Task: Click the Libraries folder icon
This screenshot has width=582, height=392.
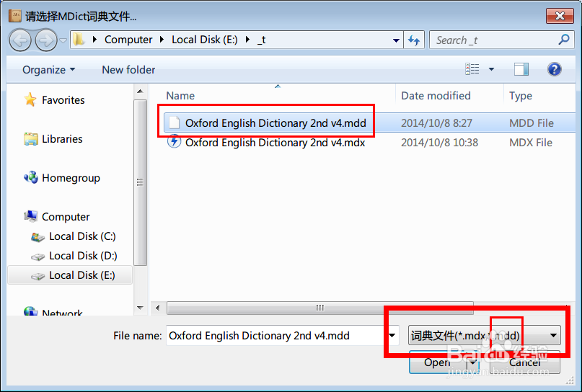Action: click(30, 138)
